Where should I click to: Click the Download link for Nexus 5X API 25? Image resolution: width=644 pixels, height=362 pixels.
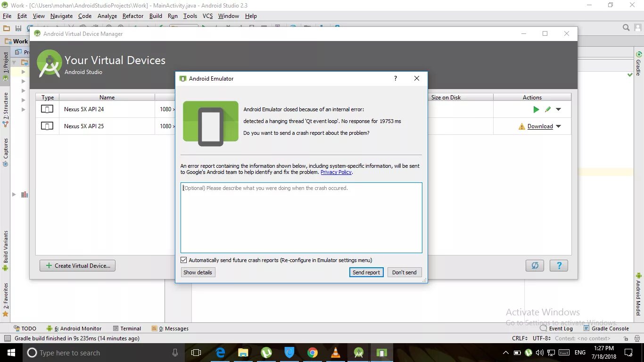pyautogui.click(x=540, y=126)
